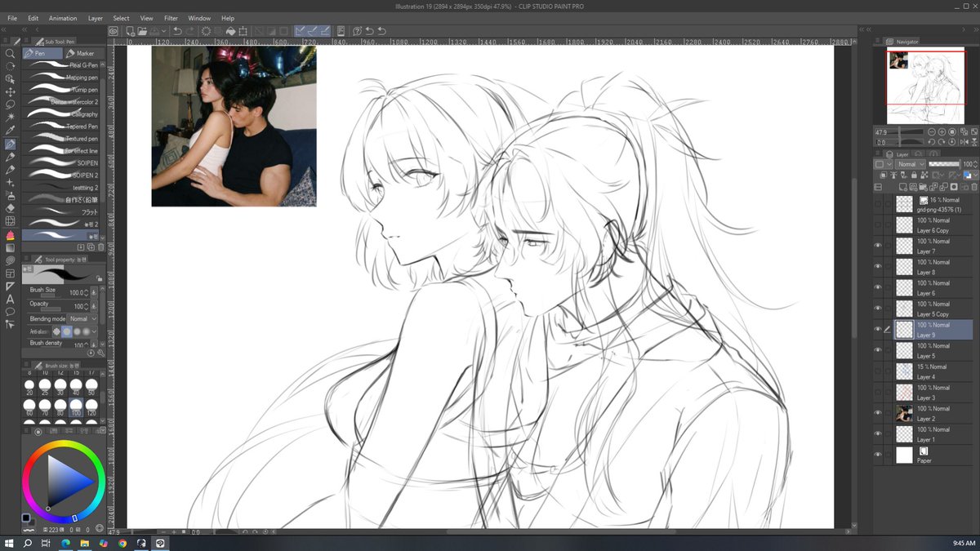This screenshot has width=980, height=551.
Task: Open the Navigator panel zoom in control
Action: coord(942,131)
